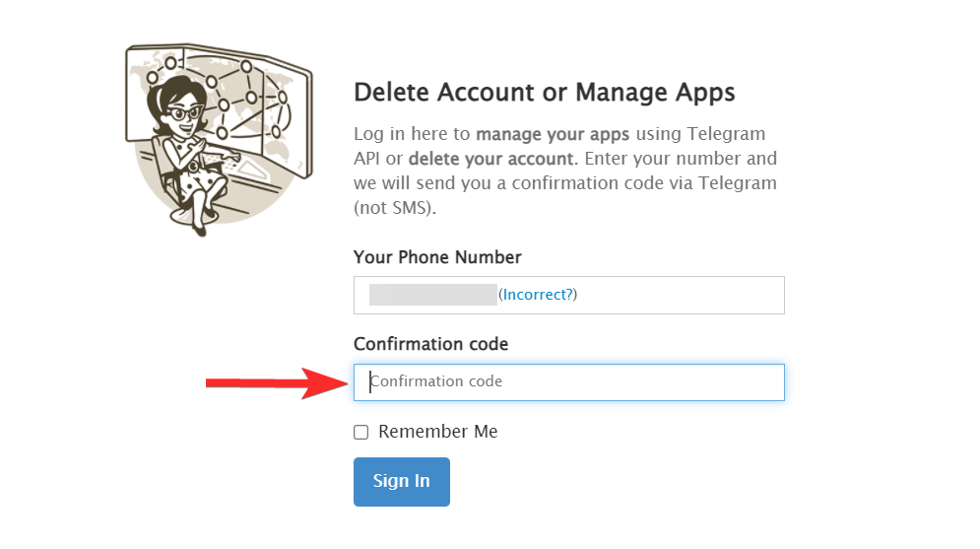Viewport: 980px width, 549px height.
Task: Click the Remember Me label text
Action: 437,432
